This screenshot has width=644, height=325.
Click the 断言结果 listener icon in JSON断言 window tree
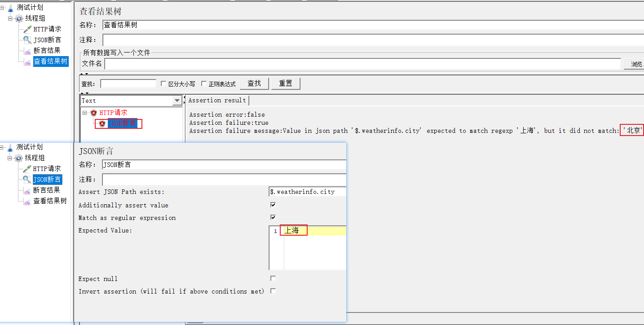[27, 190]
